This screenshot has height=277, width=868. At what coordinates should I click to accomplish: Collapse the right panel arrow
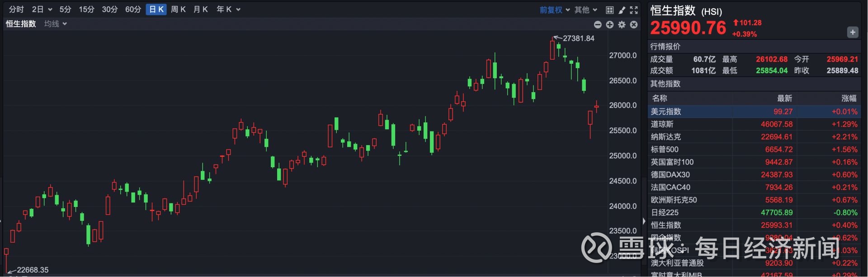pyautogui.click(x=644, y=221)
